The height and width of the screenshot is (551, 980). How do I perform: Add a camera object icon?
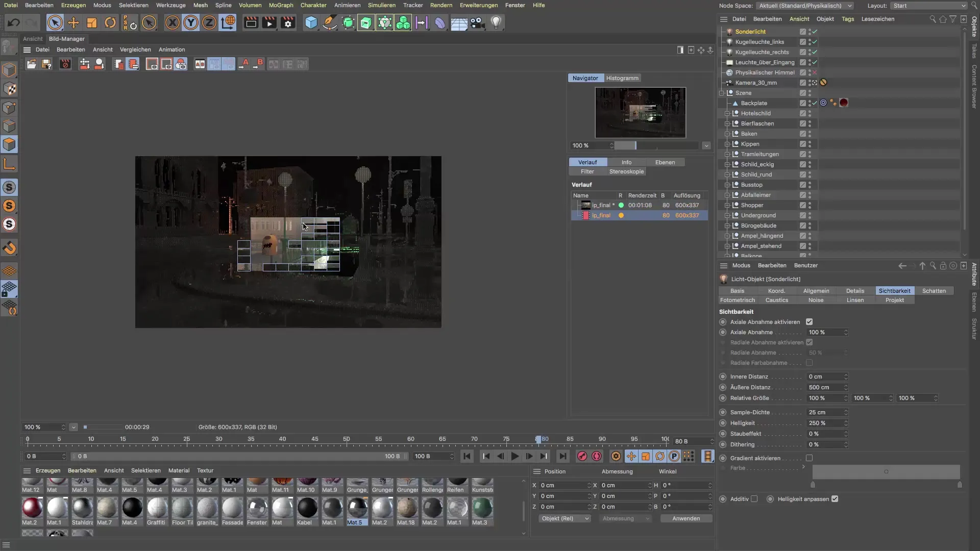coord(477,23)
